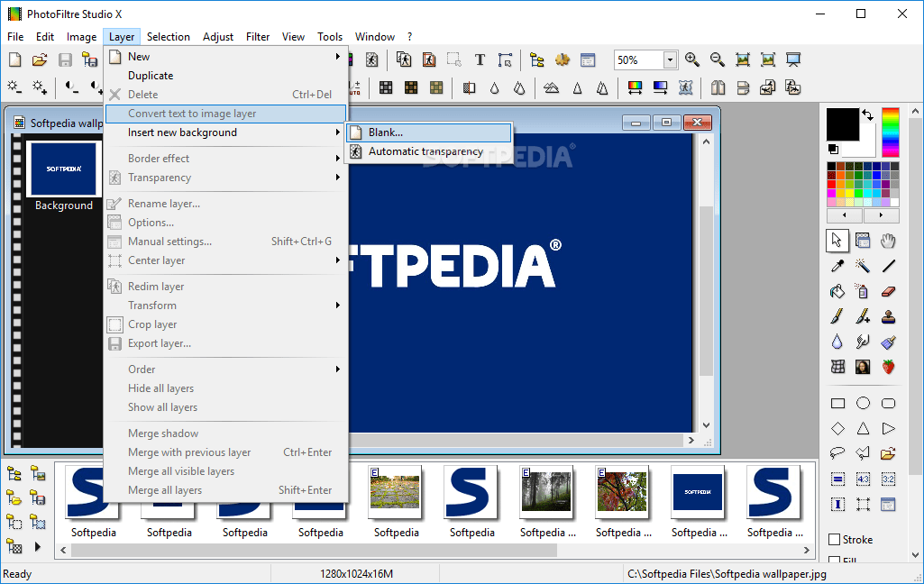Select the Eyedropper tool
This screenshot has height=584, width=924.
tap(837, 266)
